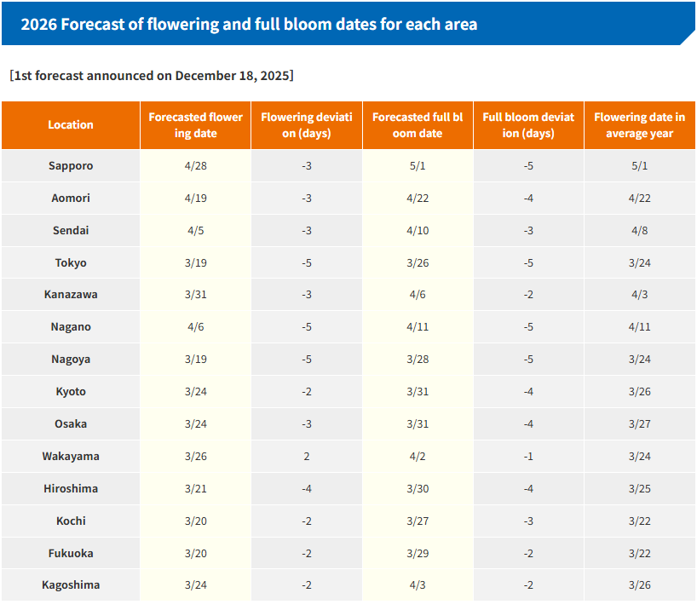
Task: Click the 1st forecast announcement date text
Action: pos(152,76)
